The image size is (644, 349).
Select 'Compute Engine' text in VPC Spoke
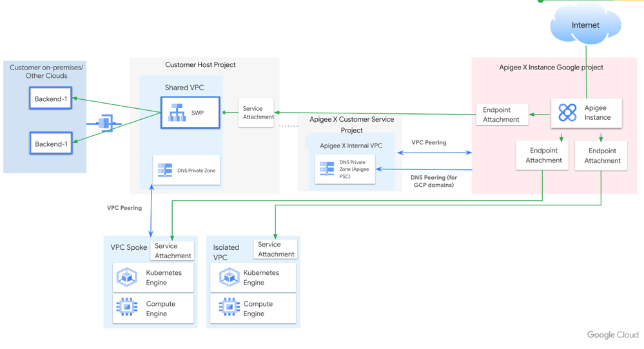pyautogui.click(x=161, y=309)
